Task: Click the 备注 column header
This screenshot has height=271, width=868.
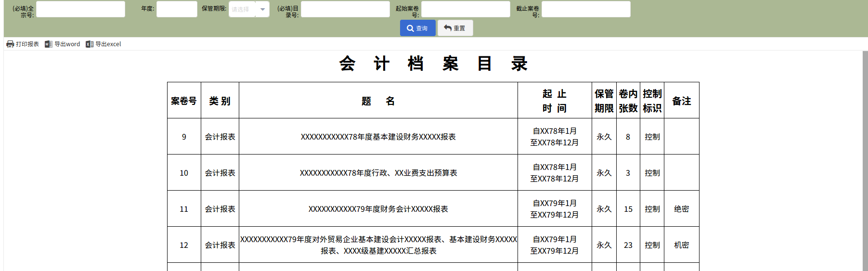Action: pos(682,101)
